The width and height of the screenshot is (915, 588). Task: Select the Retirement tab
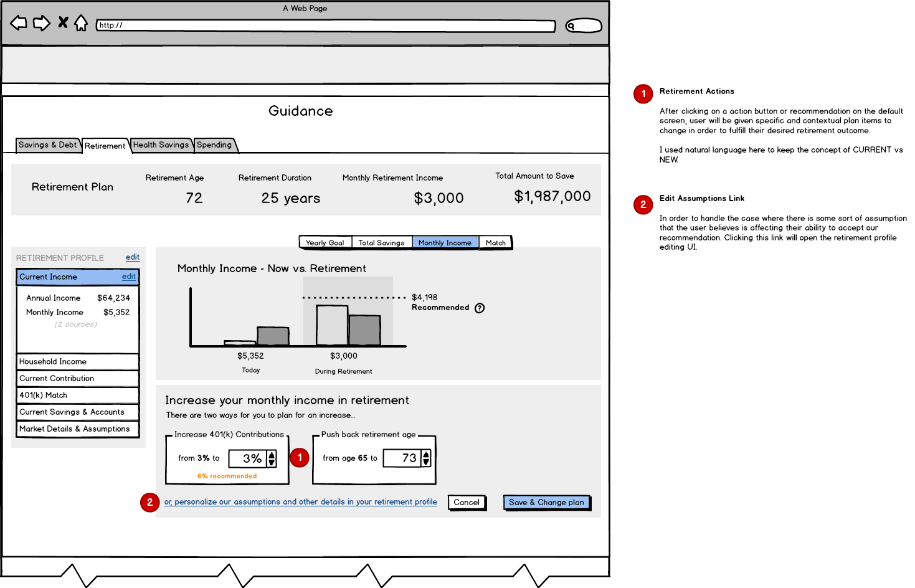[105, 146]
